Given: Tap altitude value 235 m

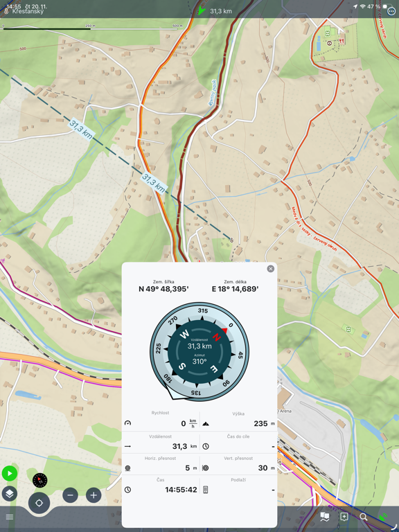Looking at the screenshot, I should coord(265,423).
